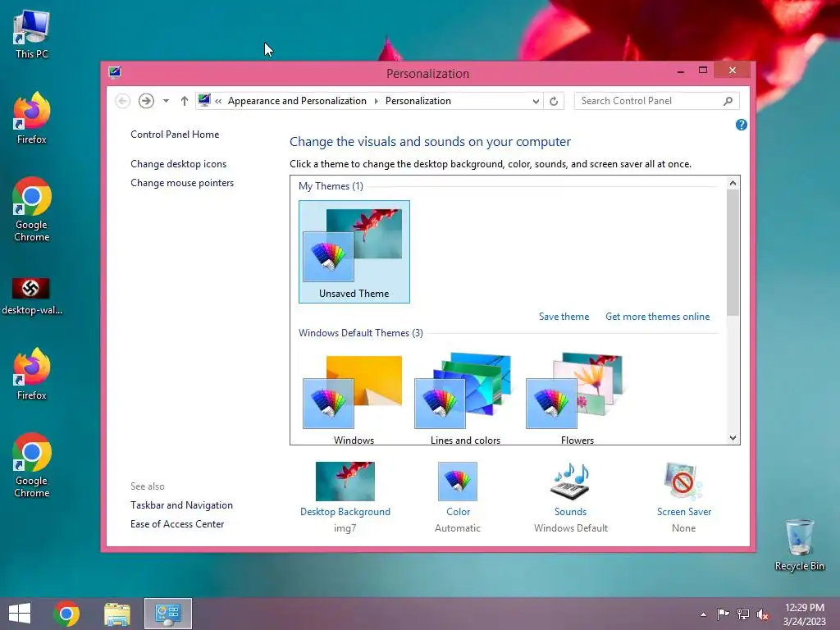Click Windows Default Themes (3) heading
Image resolution: width=840 pixels, height=630 pixels.
361,333
